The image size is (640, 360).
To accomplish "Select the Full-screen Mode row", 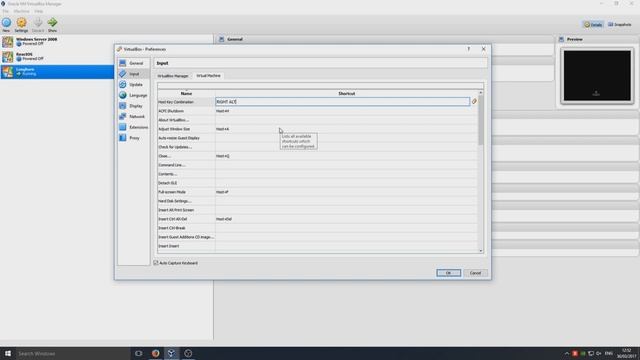I will [x=317, y=192].
